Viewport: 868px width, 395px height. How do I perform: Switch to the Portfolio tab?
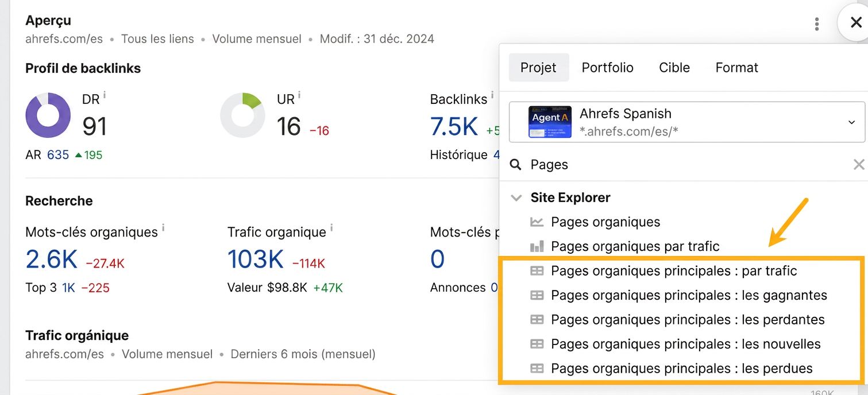[607, 68]
